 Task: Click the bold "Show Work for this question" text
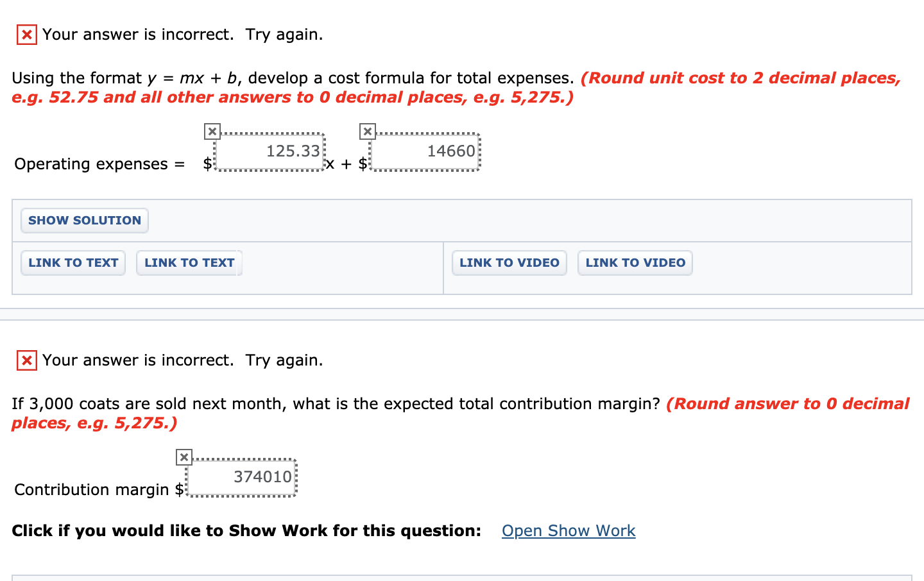click(x=246, y=531)
